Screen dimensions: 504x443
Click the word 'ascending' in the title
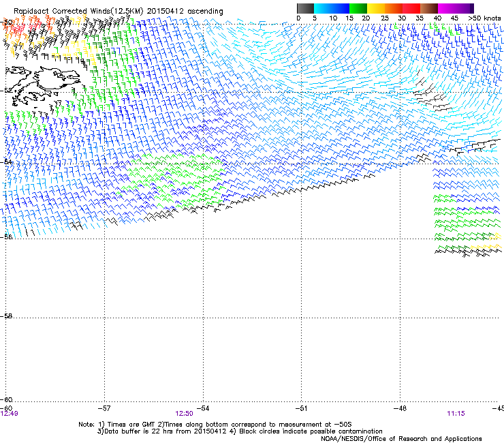pyautogui.click(x=205, y=12)
